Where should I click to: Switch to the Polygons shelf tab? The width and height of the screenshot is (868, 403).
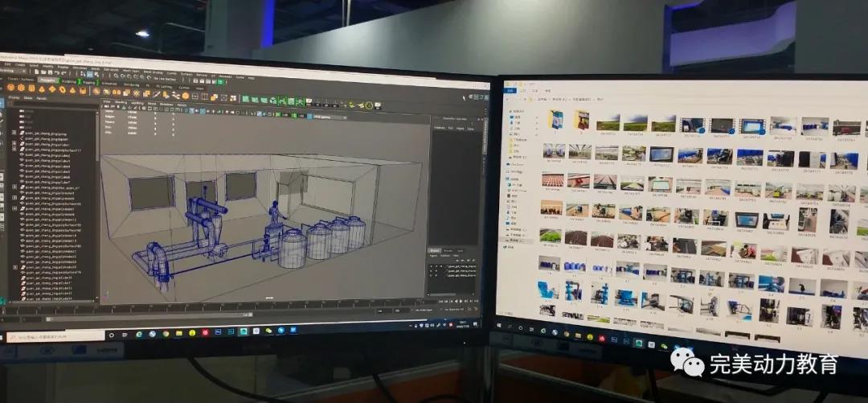coord(47,80)
